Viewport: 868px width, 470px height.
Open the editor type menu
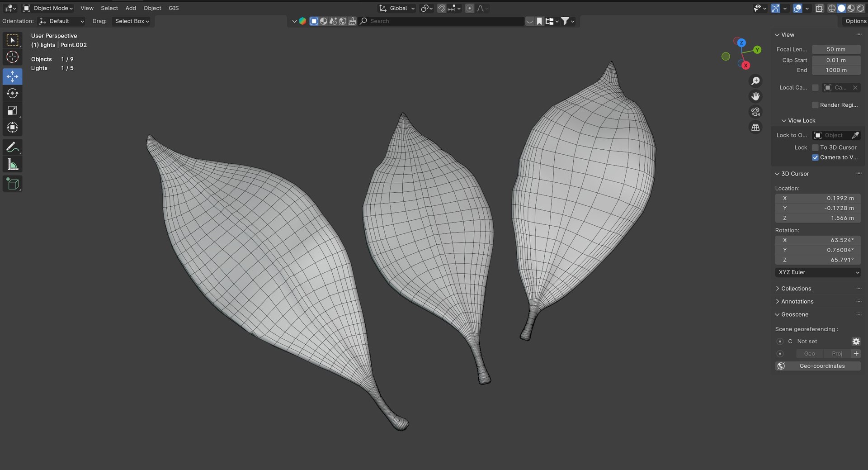[10, 8]
